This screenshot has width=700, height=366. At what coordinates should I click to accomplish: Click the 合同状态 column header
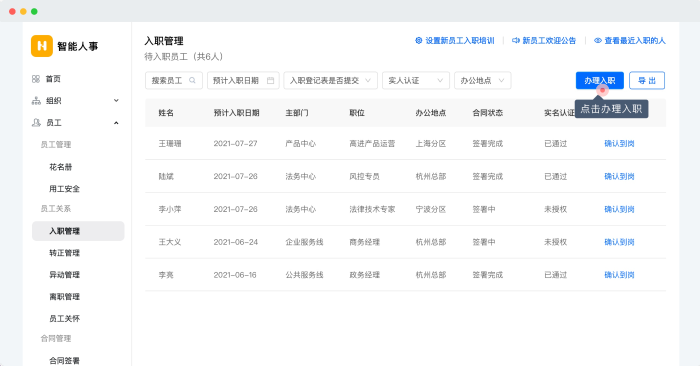tap(488, 112)
